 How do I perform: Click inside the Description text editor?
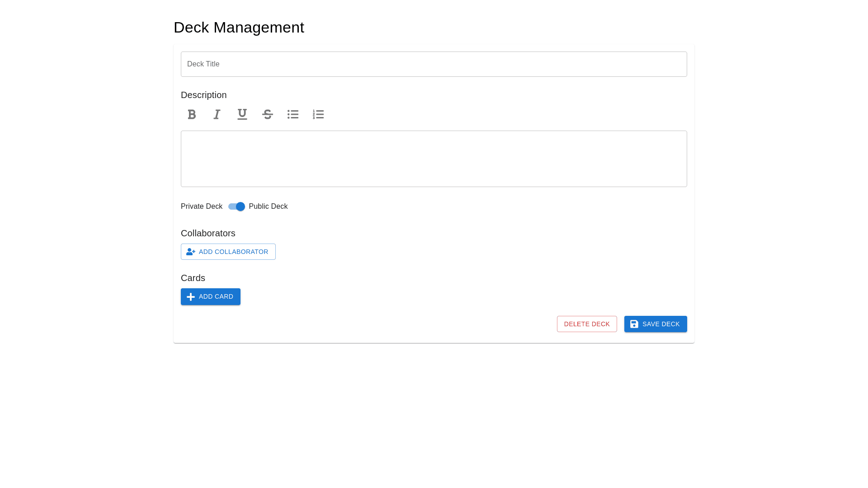434,159
